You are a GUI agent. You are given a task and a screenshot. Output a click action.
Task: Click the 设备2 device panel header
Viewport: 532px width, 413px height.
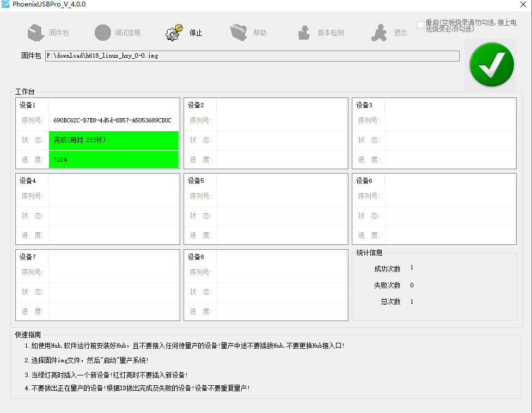tap(196, 105)
